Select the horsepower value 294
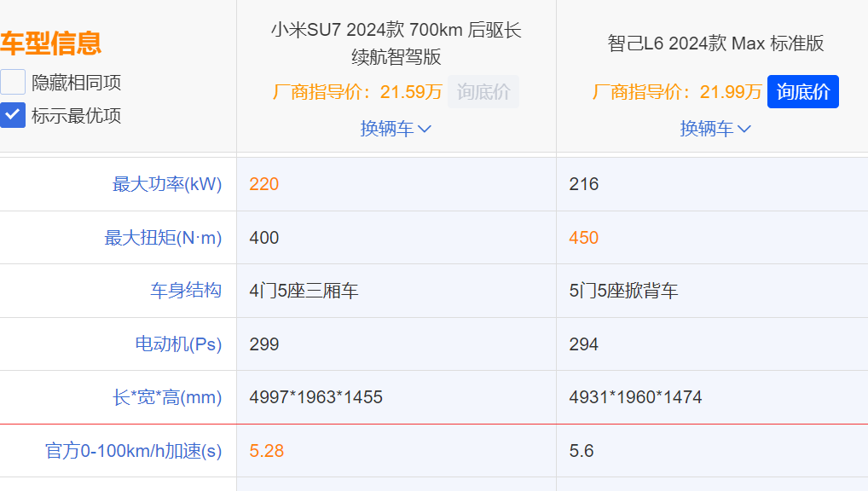 point(584,344)
